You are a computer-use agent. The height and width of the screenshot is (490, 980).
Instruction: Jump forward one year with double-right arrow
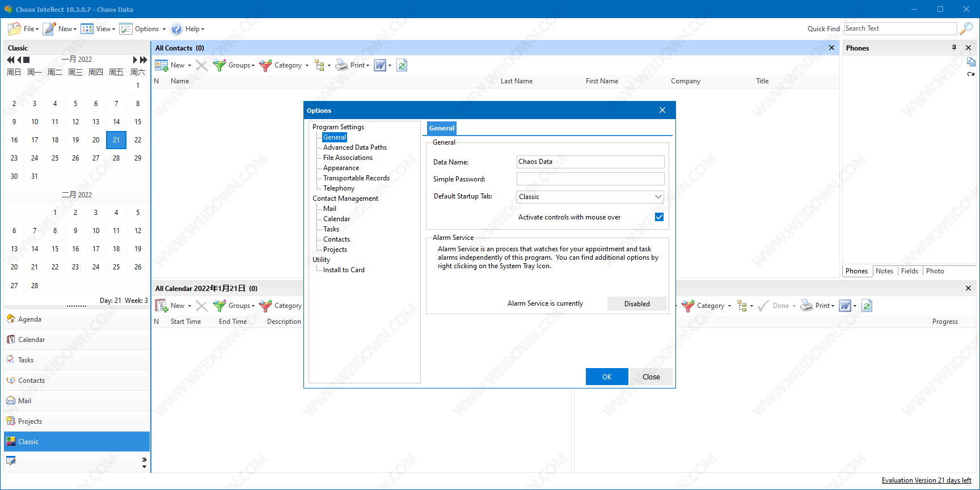(143, 60)
